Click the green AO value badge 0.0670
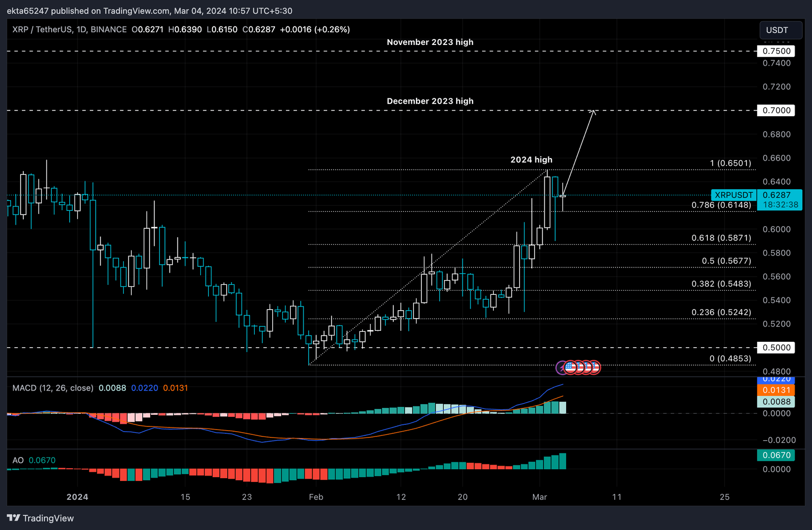 click(x=775, y=455)
